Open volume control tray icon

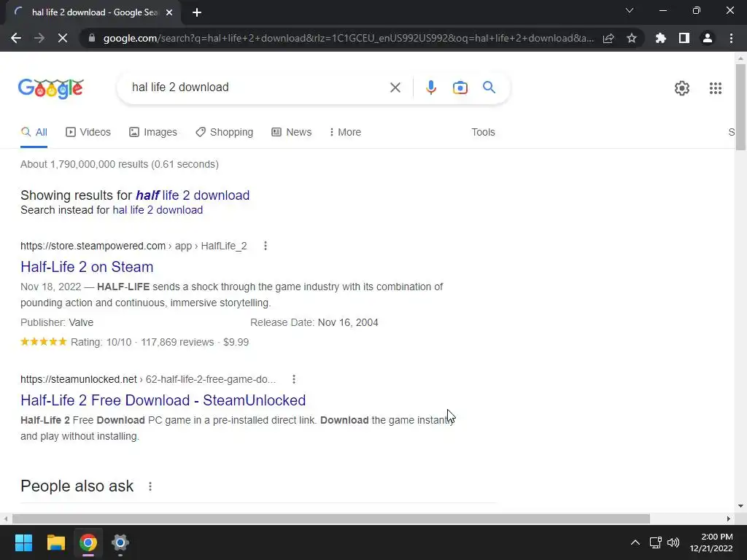pos(673,542)
